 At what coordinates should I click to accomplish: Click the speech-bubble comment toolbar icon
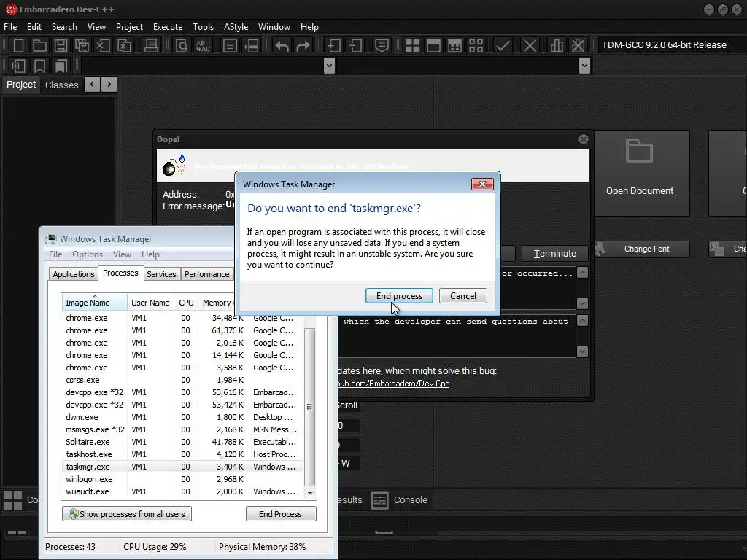click(x=382, y=46)
